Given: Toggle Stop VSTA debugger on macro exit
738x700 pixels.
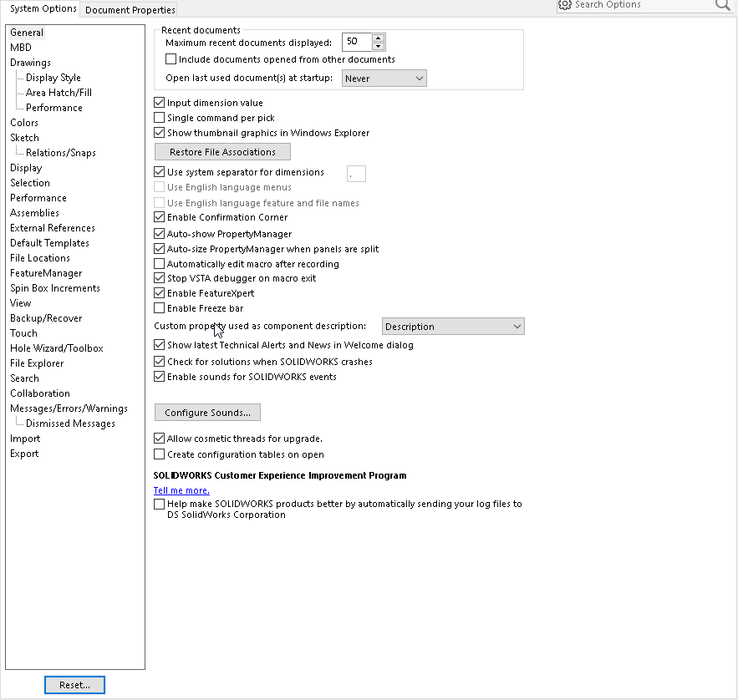Looking at the screenshot, I should tap(159, 278).
